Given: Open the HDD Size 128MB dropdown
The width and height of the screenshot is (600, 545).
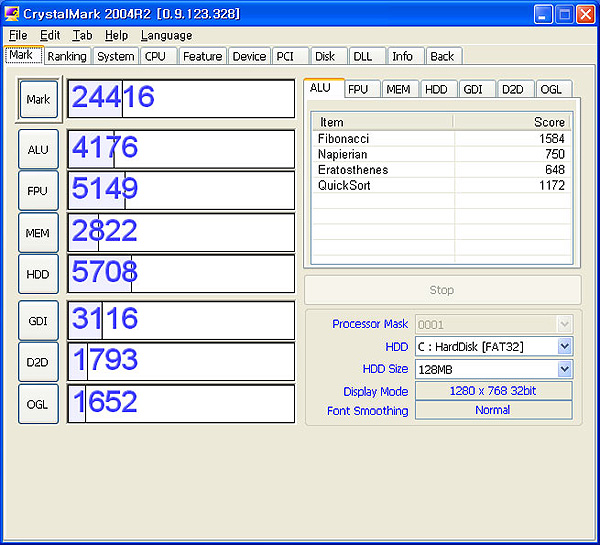Looking at the screenshot, I should pyautogui.click(x=564, y=369).
